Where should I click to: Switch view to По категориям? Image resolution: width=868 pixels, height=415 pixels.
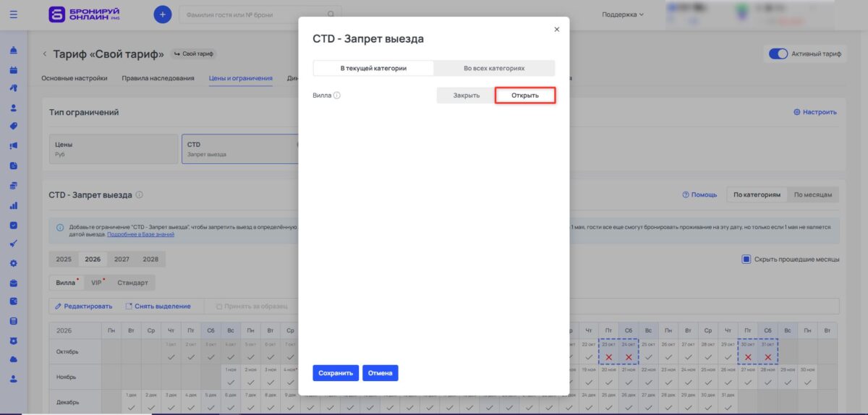click(x=757, y=194)
